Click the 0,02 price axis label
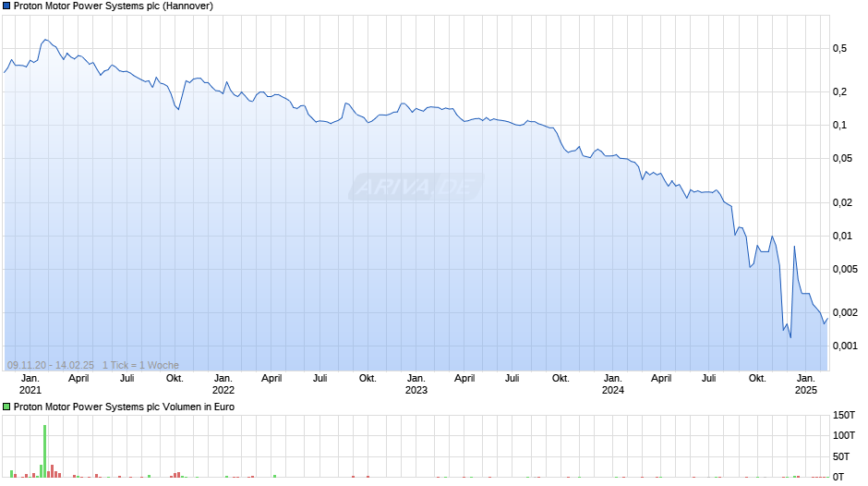 click(842, 203)
